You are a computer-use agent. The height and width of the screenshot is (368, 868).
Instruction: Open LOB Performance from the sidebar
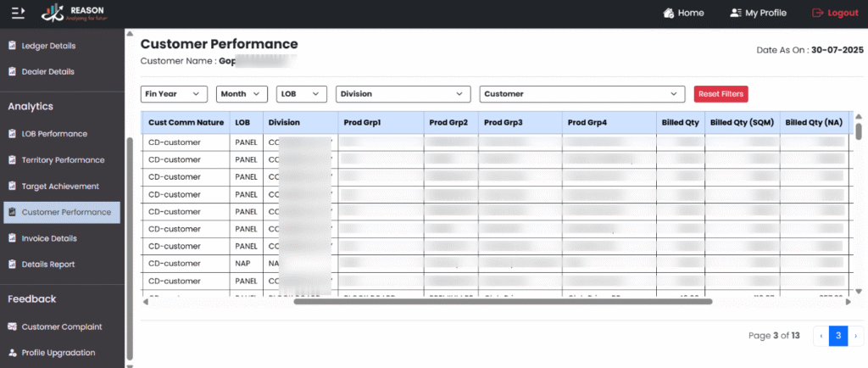tap(54, 134)
